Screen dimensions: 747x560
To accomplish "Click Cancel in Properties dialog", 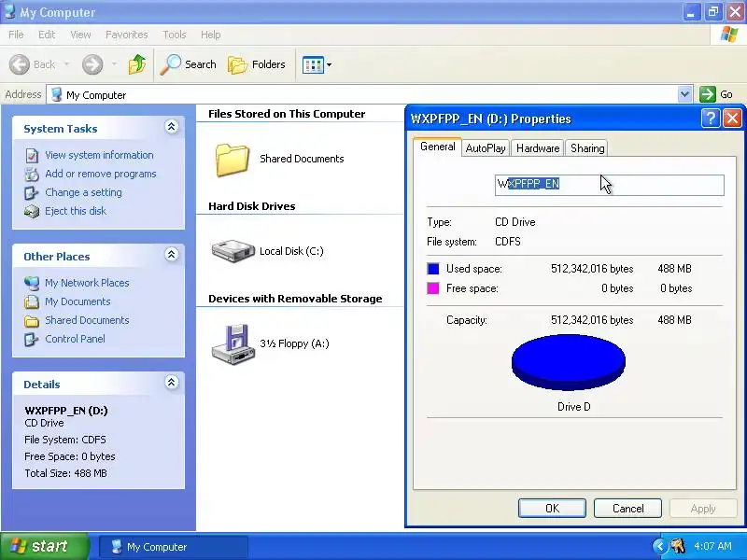I will click(x=627, y=509).
